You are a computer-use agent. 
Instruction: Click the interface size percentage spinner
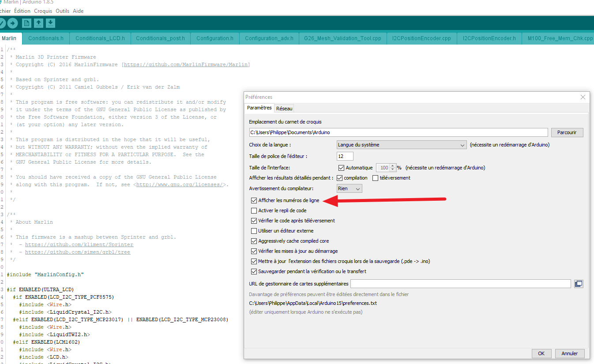click(386, 168)
